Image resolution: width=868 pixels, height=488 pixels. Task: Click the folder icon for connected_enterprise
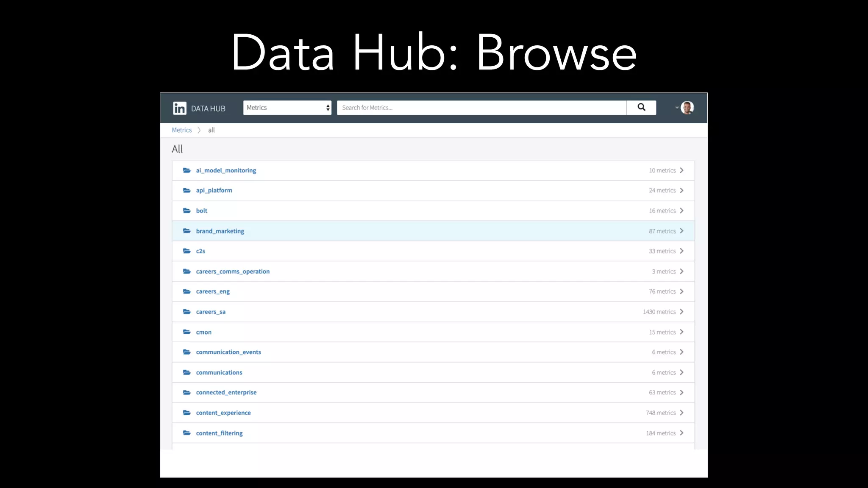186,392
